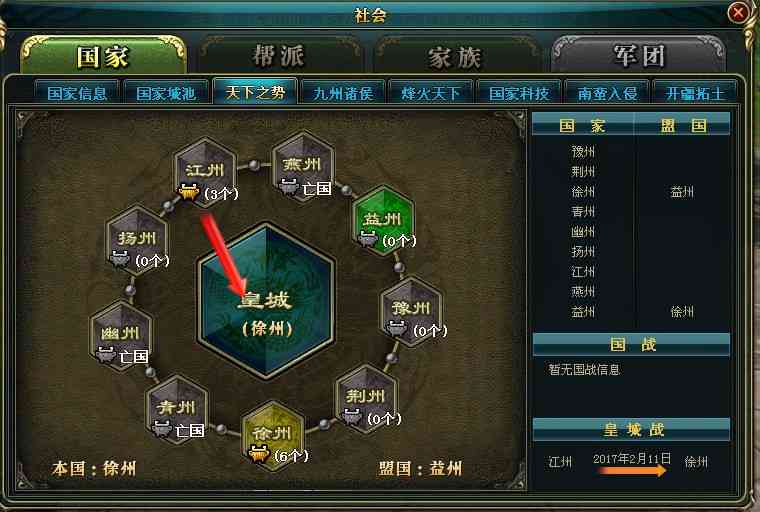The width and height of the screenshot is (760, 512).
Task: Click the golden cauldron icon under 江州
Action: 189,192
